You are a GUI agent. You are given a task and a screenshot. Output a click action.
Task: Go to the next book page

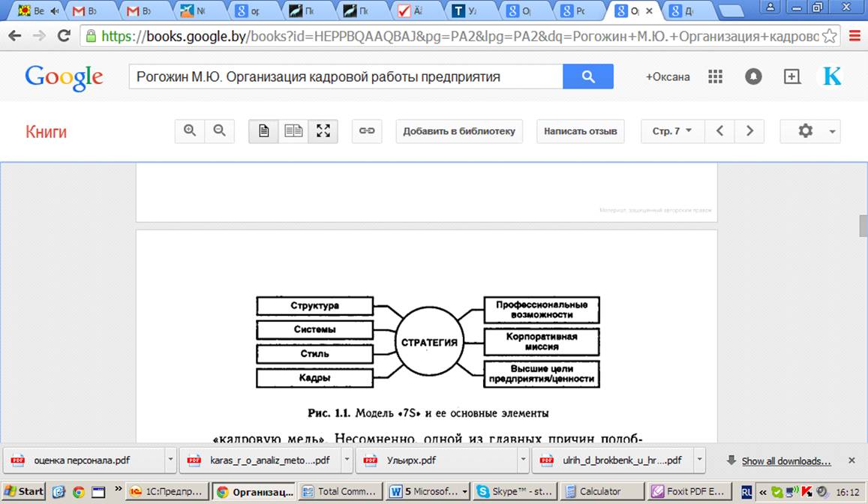click(x=749, y=131)
